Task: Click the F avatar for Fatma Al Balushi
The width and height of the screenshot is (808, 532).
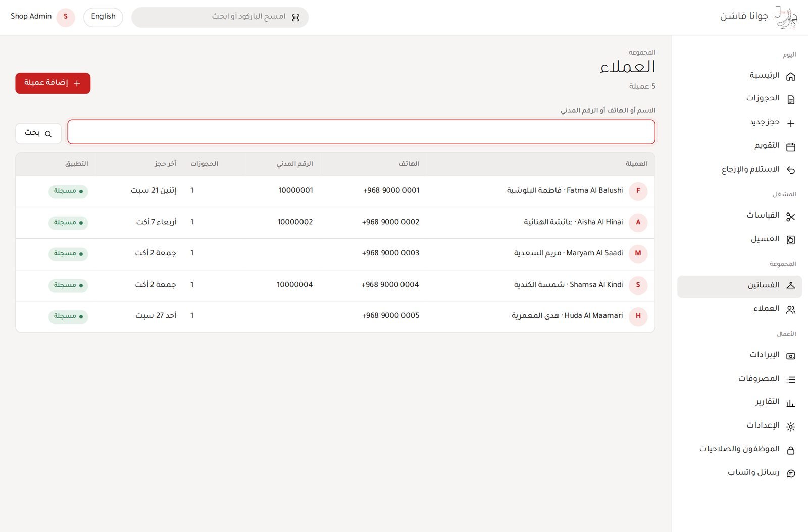Action: tap(638, 191)
